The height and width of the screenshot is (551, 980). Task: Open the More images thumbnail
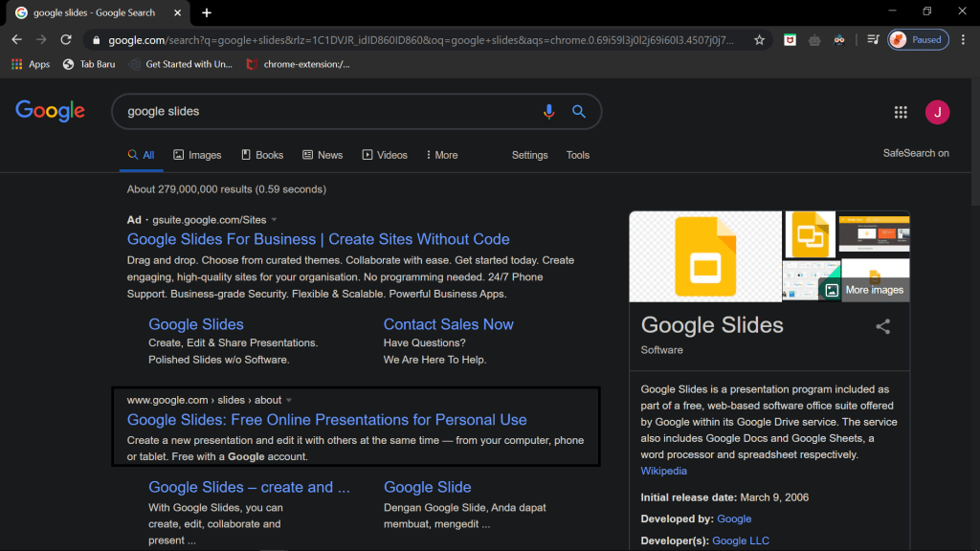(x=865, y=290)
